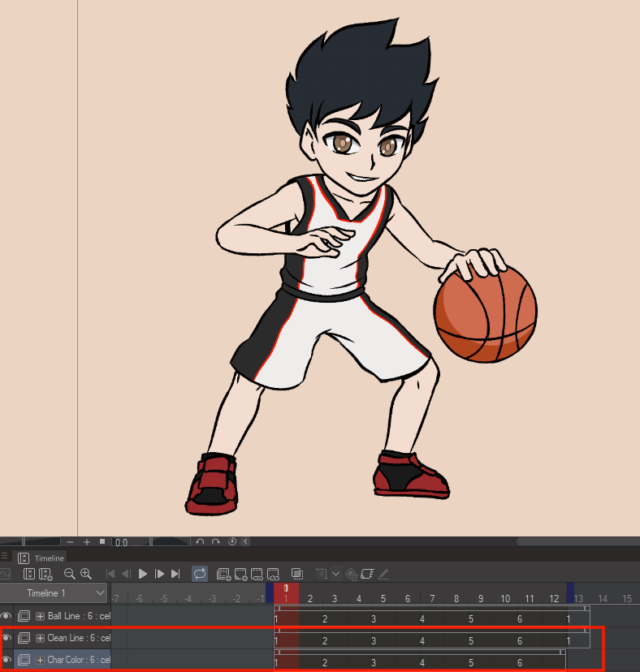Select frame 7 on the timeline ruler
The width and height of the screenshot is (640, 672).
click(432, 598)
